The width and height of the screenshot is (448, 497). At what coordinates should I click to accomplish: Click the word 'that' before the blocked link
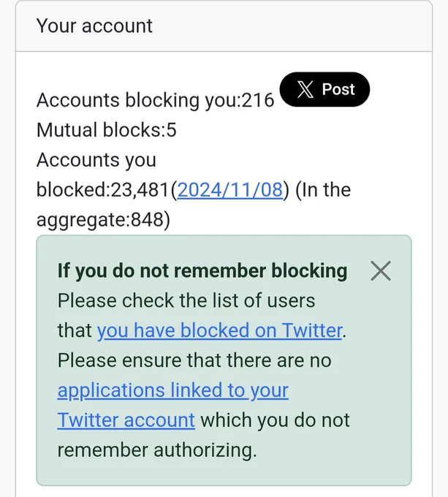pyautogui.click(x=75, y=330)
